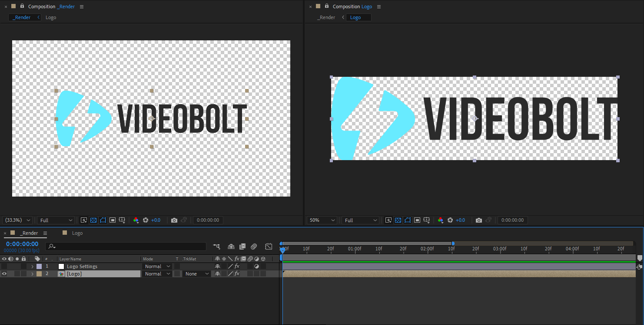Take snapshot in _Render viewer
This screenshot has height=325, width=644.
click(174, 220)
